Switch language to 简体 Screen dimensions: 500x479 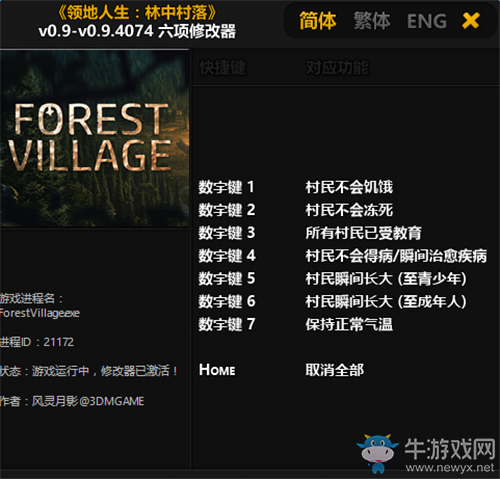coord(318,21)
